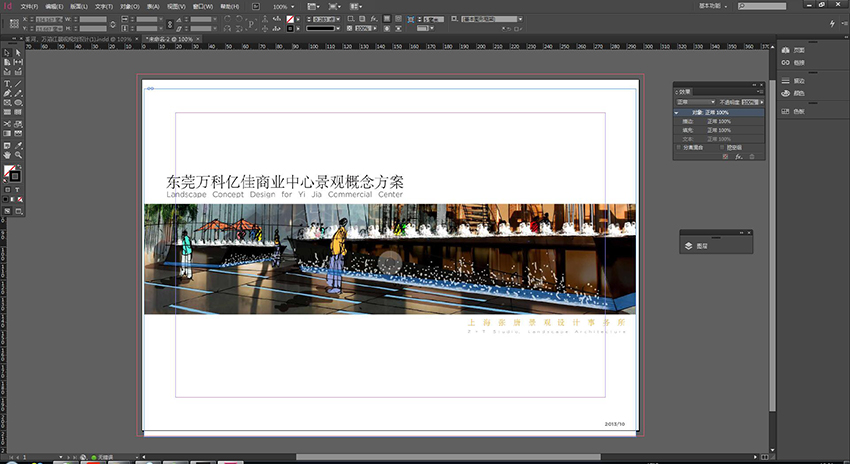Open the 文件(F) menu
This screenshot has height=464, width=850.
29,7
